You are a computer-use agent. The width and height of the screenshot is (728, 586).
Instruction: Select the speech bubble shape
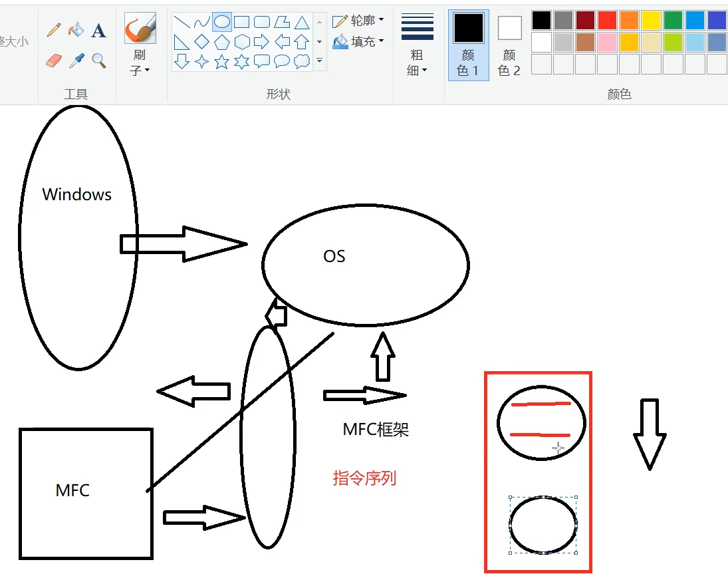[x=281, y=61]
